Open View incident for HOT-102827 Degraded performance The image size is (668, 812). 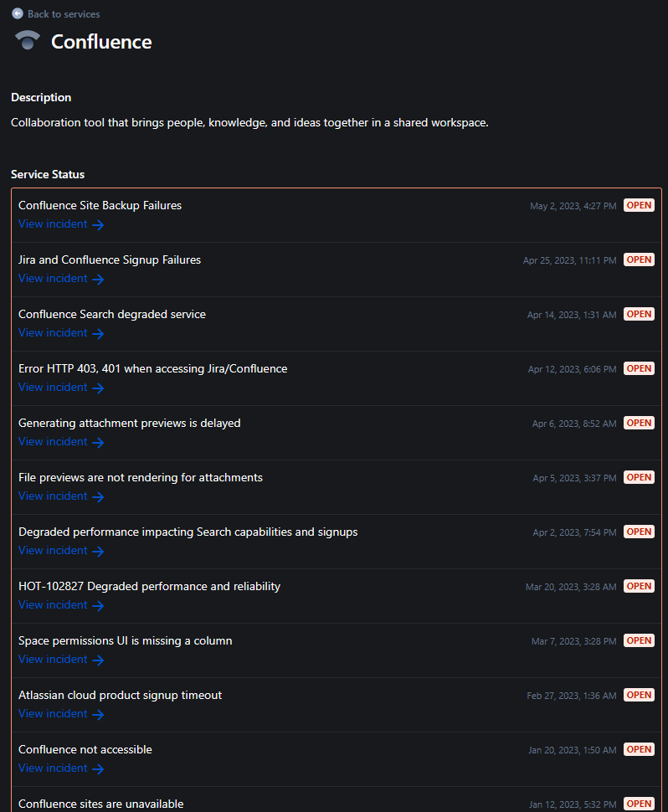(x=52, y=604)
